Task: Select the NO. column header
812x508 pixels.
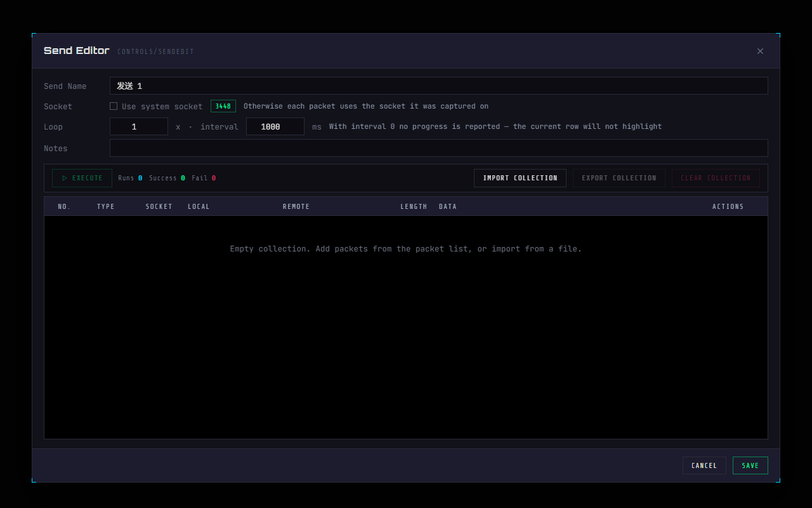Action: [x=64, y=206]
